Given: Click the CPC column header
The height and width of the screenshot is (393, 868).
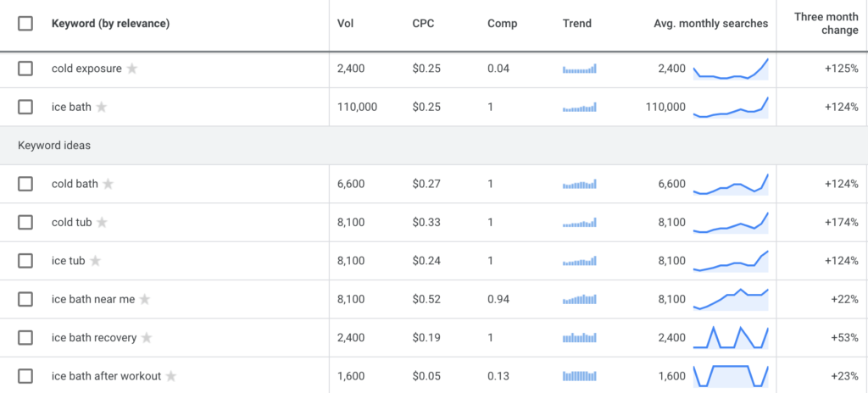Looking at the screenshot, I should [x=423, y=24].
